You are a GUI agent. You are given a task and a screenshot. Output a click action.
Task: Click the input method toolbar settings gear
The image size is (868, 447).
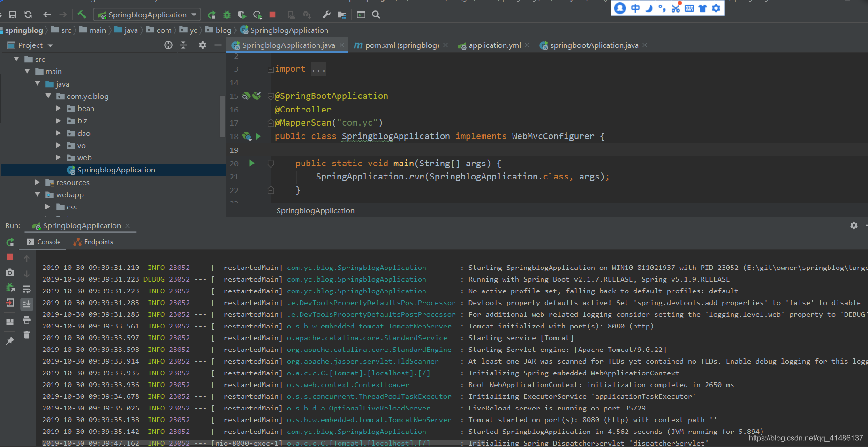[716, 8]
